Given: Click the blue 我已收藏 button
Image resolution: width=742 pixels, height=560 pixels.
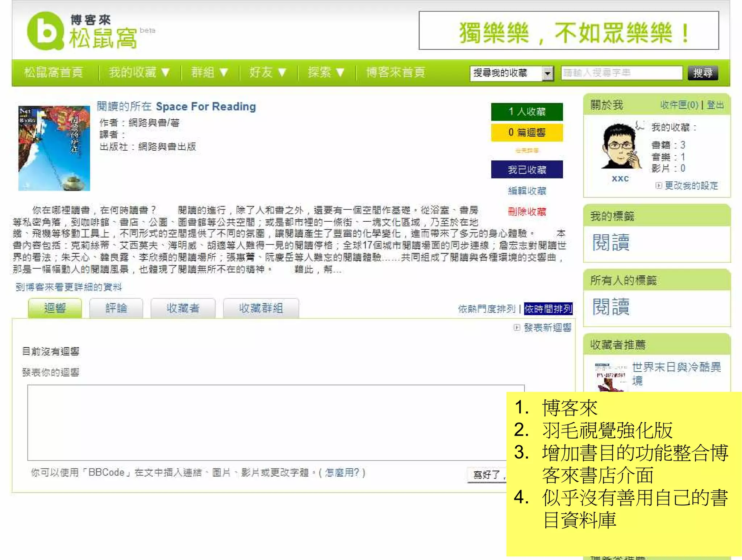Looking at the screenshot, I should pyautogui.click(x=527, y=170).
